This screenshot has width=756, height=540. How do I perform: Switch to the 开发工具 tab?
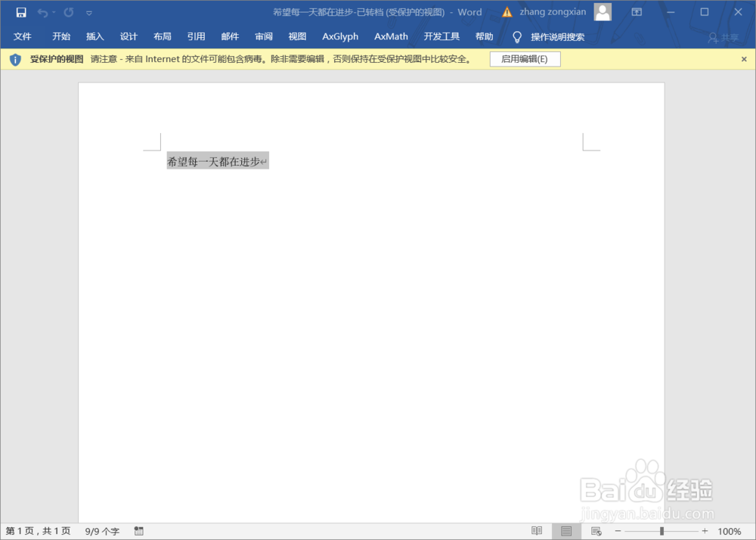pos(442,36)
